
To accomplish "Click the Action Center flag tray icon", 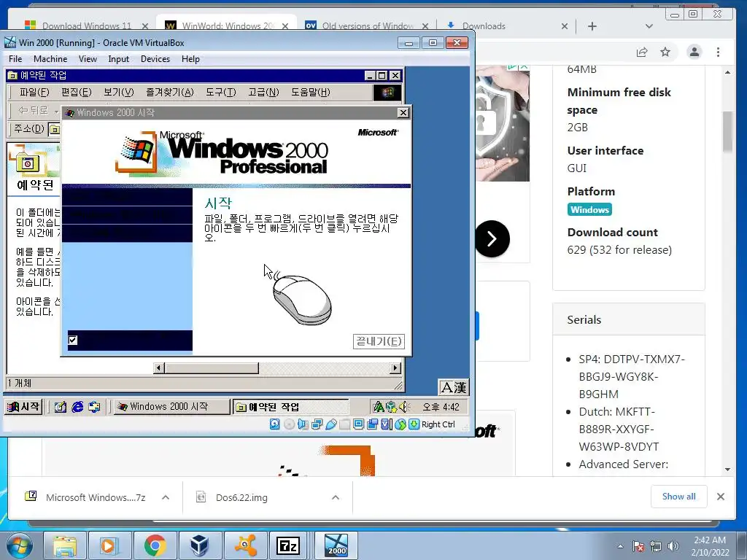I will (638, 546).
